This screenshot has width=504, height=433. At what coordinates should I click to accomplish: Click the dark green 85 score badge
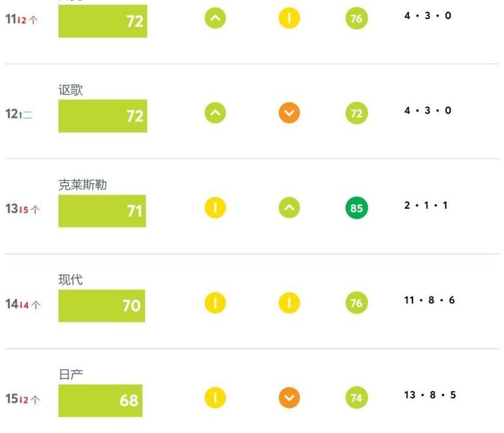pos(357,208)
